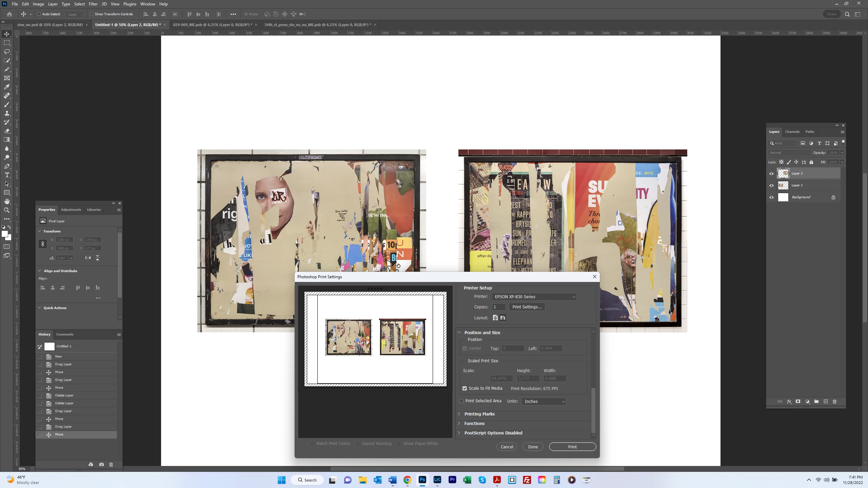Expand the Printing Marks section
Screen dimensions: 868x488
[479, 414]
